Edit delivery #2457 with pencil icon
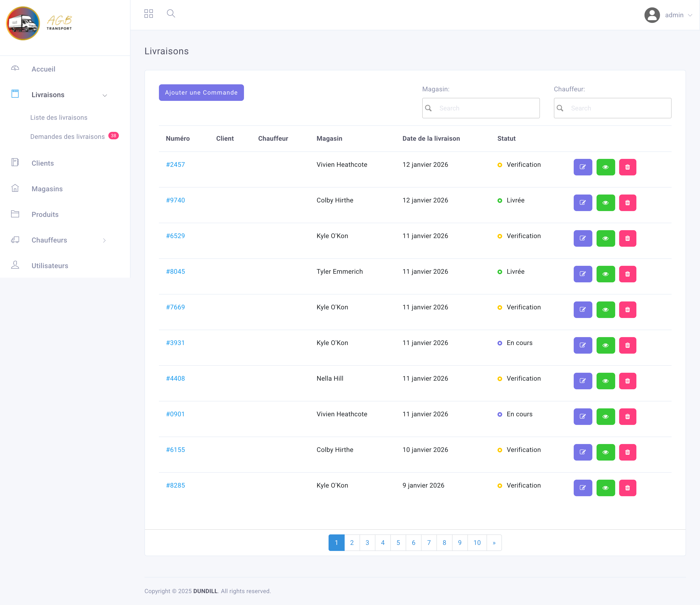 583,167
